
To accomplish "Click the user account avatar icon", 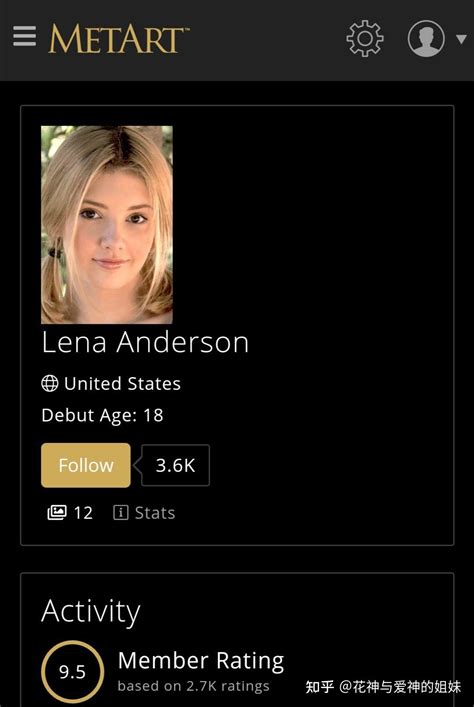I will 426,38.
